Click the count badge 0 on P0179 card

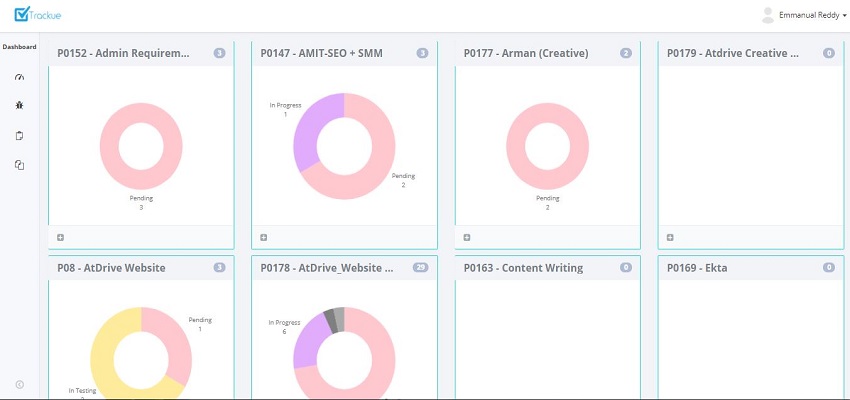(x=829, y=53)
